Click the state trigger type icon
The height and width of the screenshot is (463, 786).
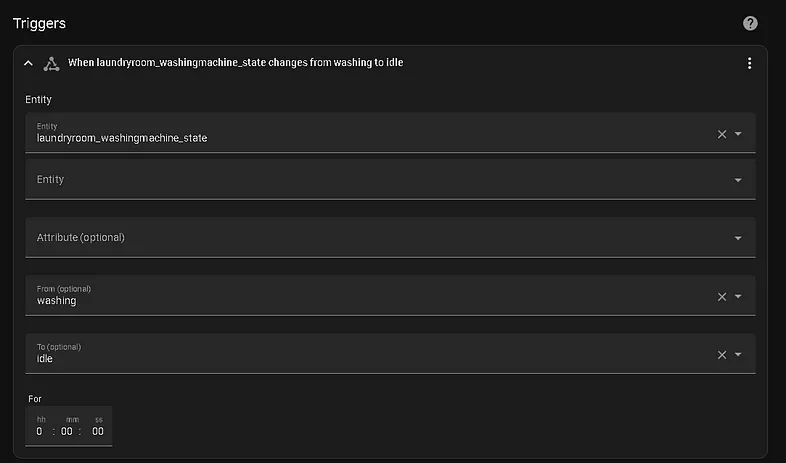coord(51,64)
